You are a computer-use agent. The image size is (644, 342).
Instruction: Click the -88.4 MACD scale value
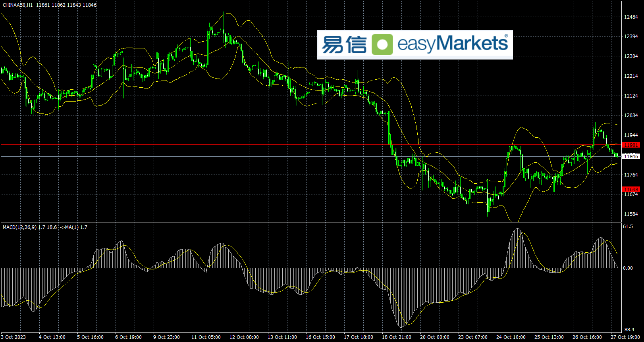click(629, 330)
